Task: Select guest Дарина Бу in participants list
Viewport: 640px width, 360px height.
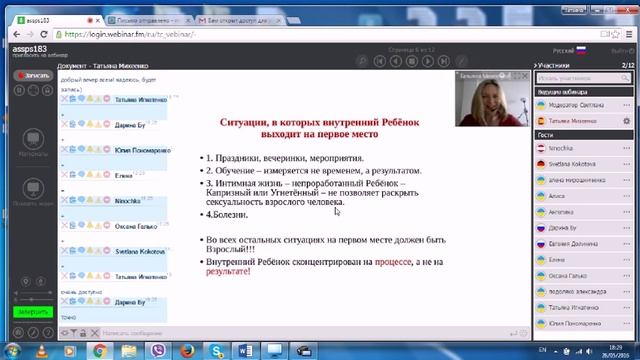Action: (584, 228)
